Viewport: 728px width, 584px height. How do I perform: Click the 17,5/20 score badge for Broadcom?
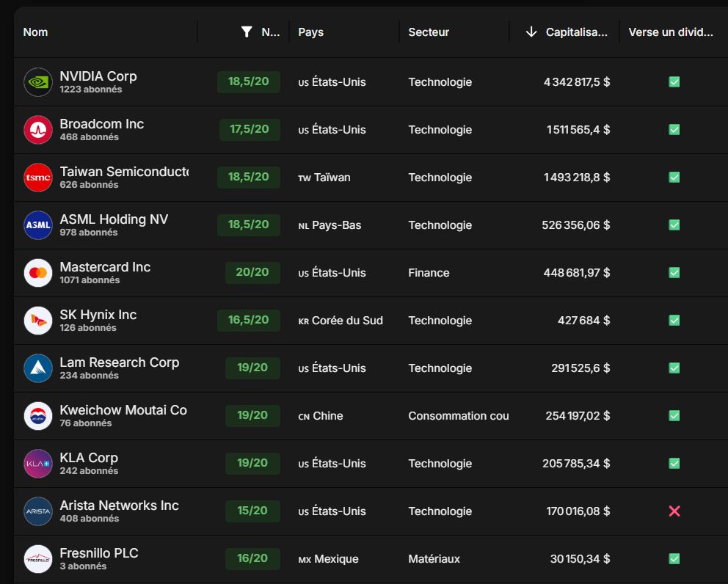250,130
